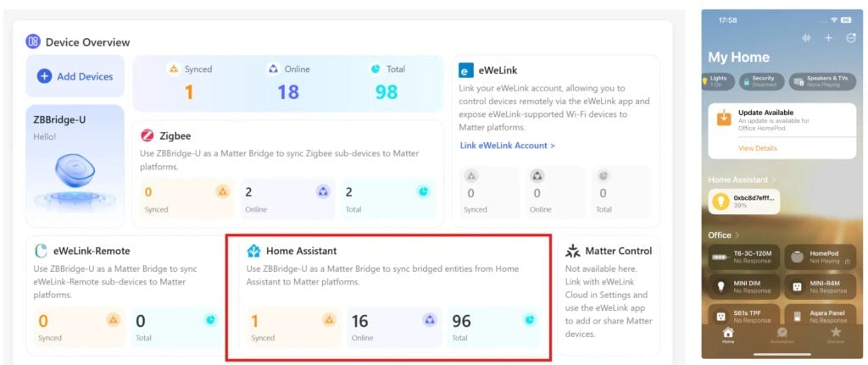Toggle the T6-3C-120M accessory tile
The width and height of the screenshot is (868, 365).
point(744,257)
